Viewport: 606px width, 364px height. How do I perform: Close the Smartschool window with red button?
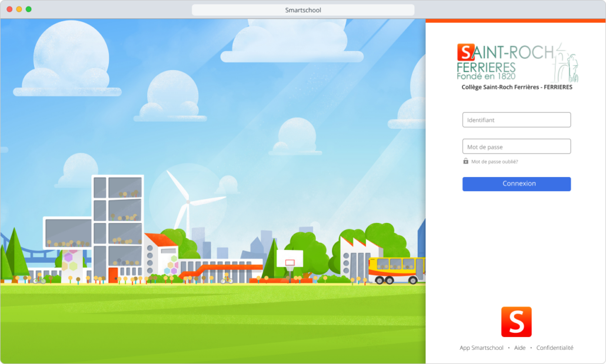[10, 9]
